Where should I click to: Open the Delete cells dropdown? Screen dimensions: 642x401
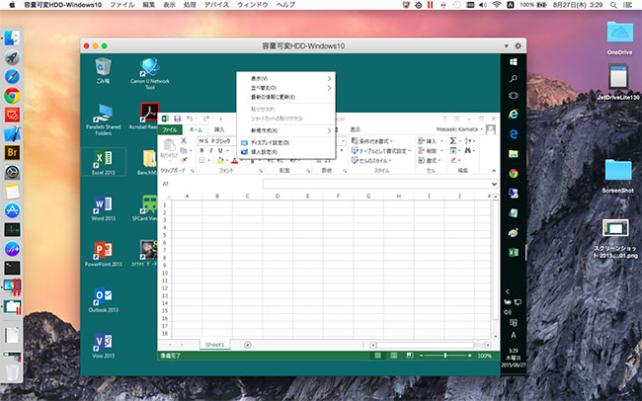(x=430, y=151)
